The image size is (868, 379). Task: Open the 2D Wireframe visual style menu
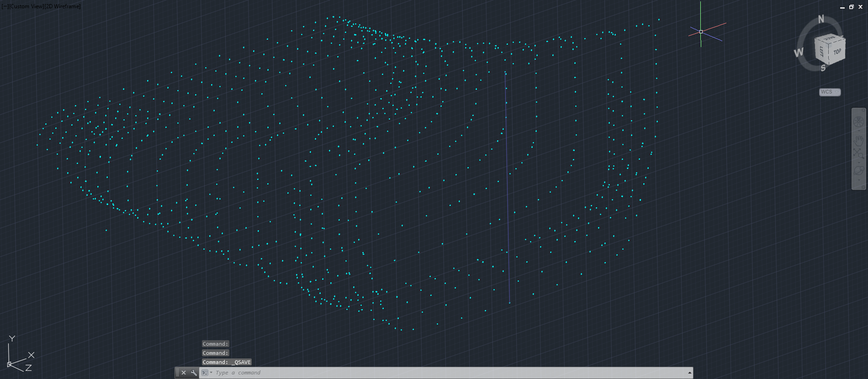point(63,6)
